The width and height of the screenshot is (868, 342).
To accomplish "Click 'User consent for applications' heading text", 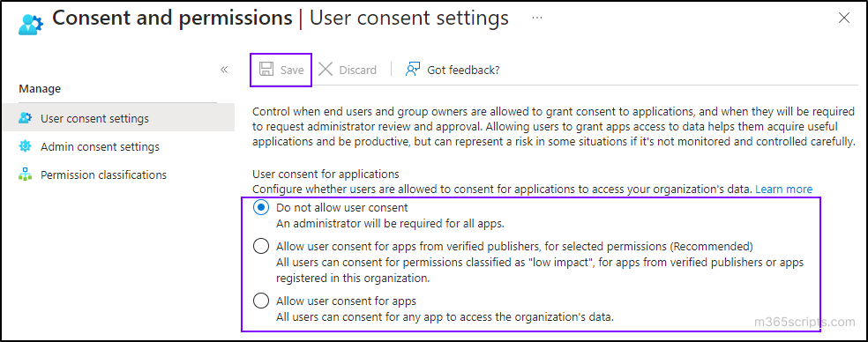I will point(325,175).
